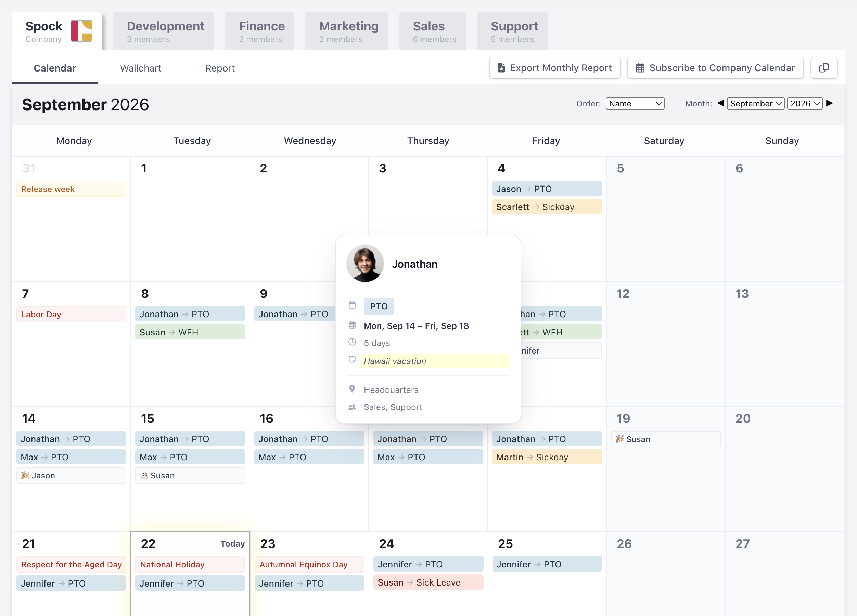Go to previous month with left arrow
The image size is (857, 616).
pos(720,103)
